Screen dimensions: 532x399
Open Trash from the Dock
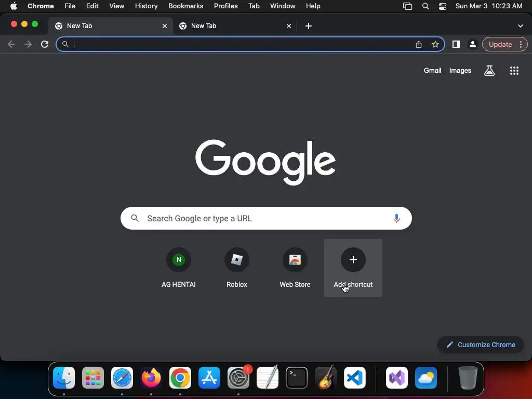[468, 378]
